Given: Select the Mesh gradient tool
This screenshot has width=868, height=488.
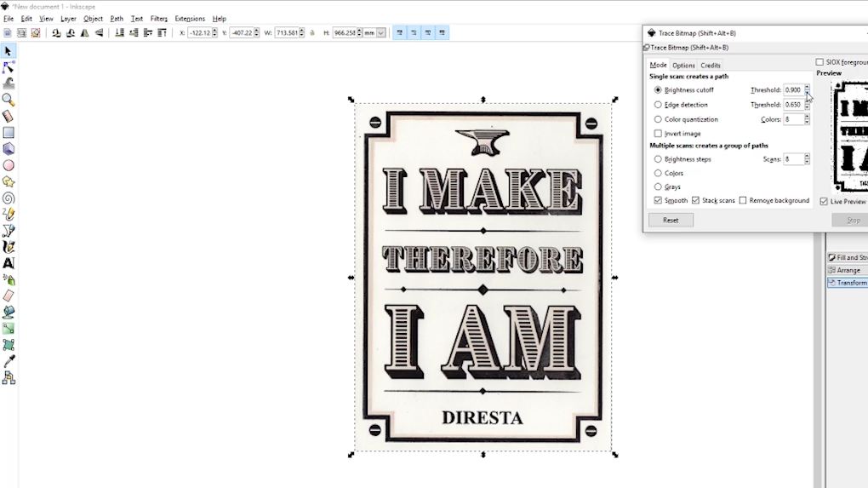Looking at the screenshot, I should (x=9, y=345).
